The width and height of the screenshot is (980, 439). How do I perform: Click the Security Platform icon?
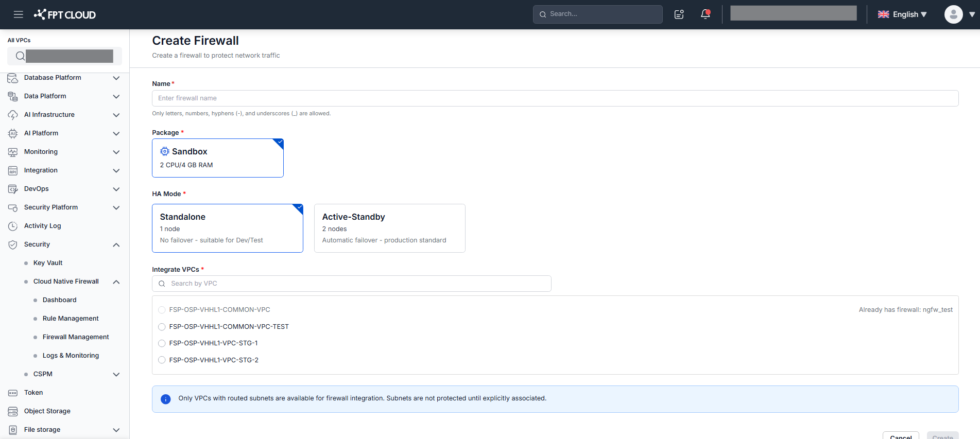[x=13, y=207]
